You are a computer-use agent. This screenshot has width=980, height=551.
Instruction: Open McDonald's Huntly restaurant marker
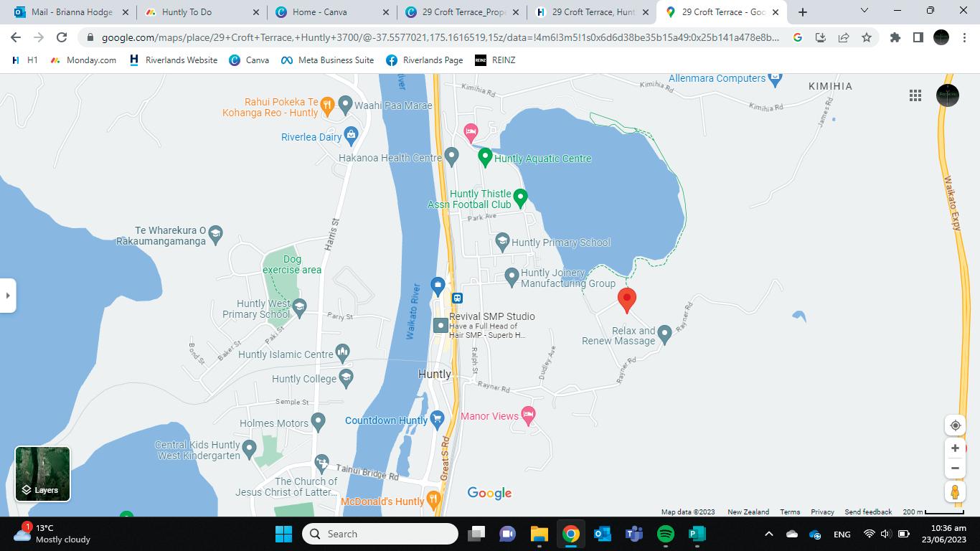pos(433,499)
